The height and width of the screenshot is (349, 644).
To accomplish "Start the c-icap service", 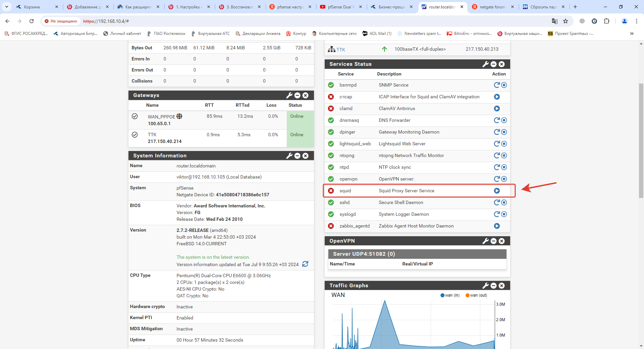I will click(x=497, y=97).
